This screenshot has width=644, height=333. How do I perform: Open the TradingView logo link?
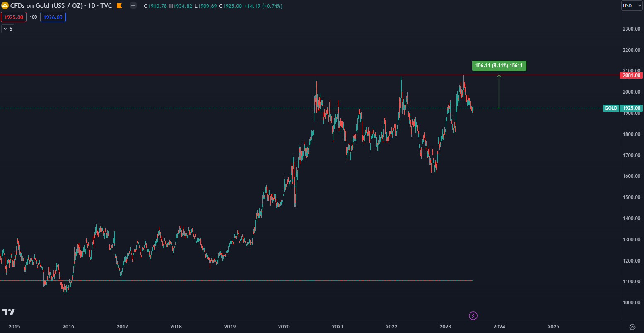(x=9, y=312)
